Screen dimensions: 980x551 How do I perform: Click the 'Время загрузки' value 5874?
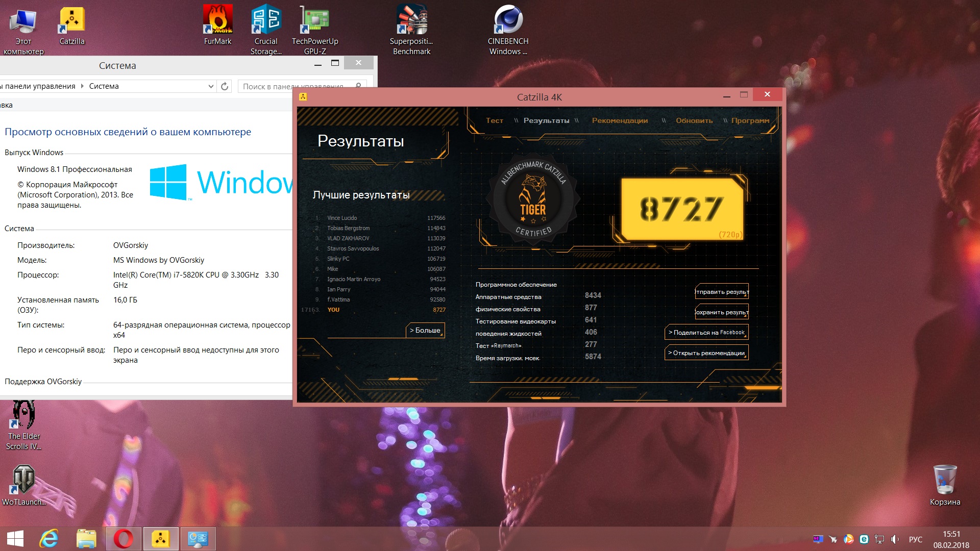[593, 357]
